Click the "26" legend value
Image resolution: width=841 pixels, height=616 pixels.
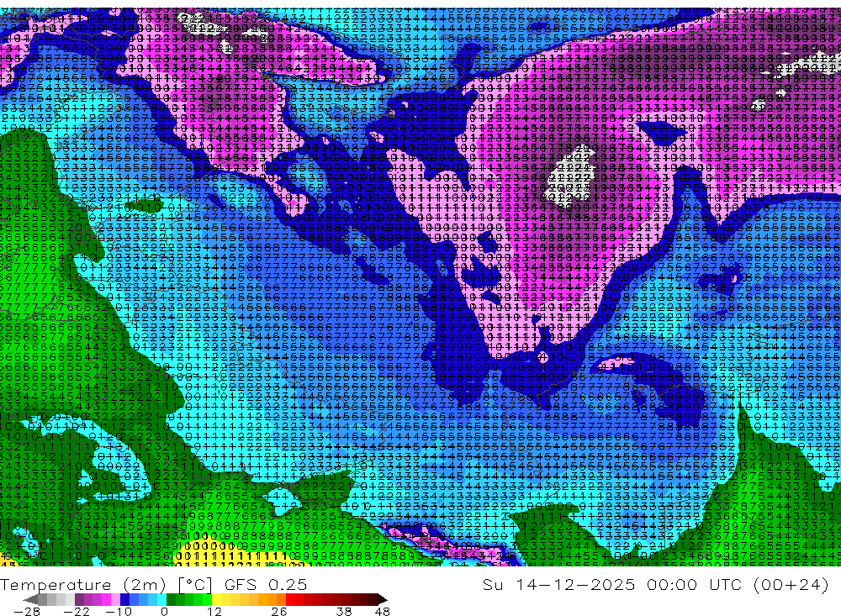tap(279, 612)
